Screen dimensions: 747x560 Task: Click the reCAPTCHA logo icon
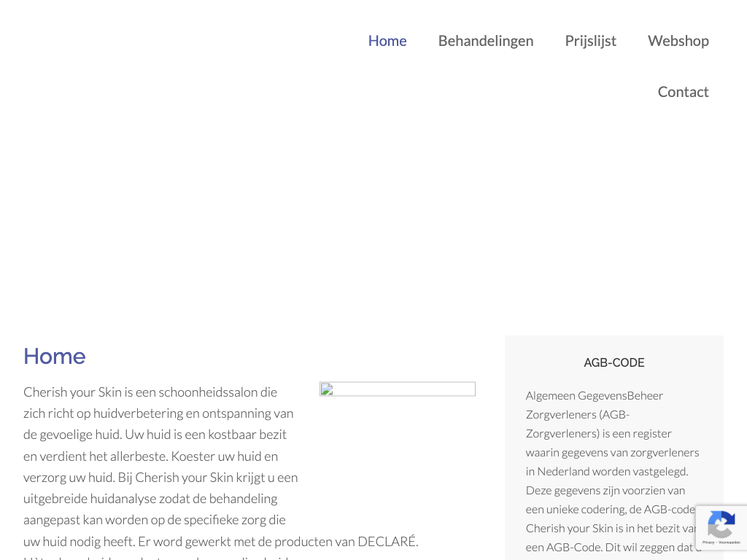click(x=721, y=524)
